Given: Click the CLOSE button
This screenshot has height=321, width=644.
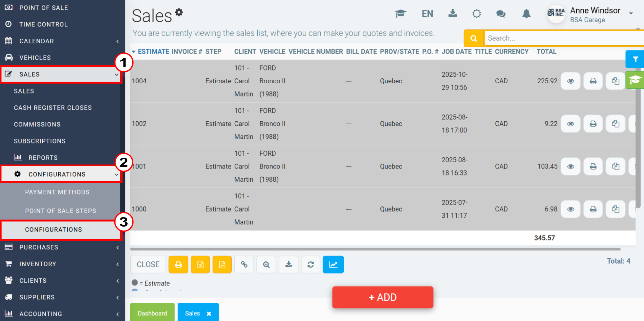Looking at the screenshot, I should 148,264.
